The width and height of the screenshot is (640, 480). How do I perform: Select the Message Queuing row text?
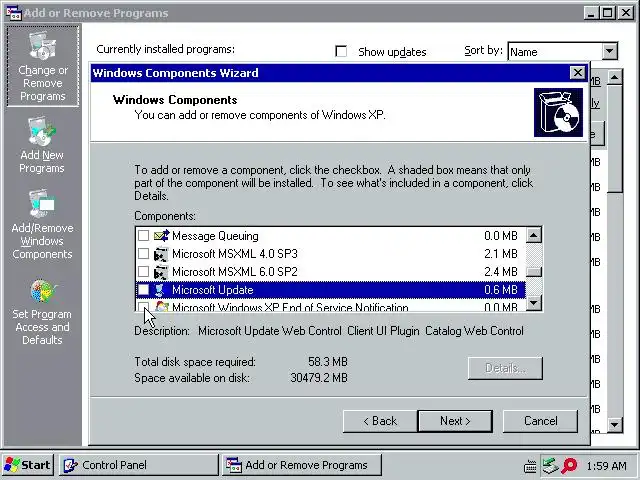[215, 236]
